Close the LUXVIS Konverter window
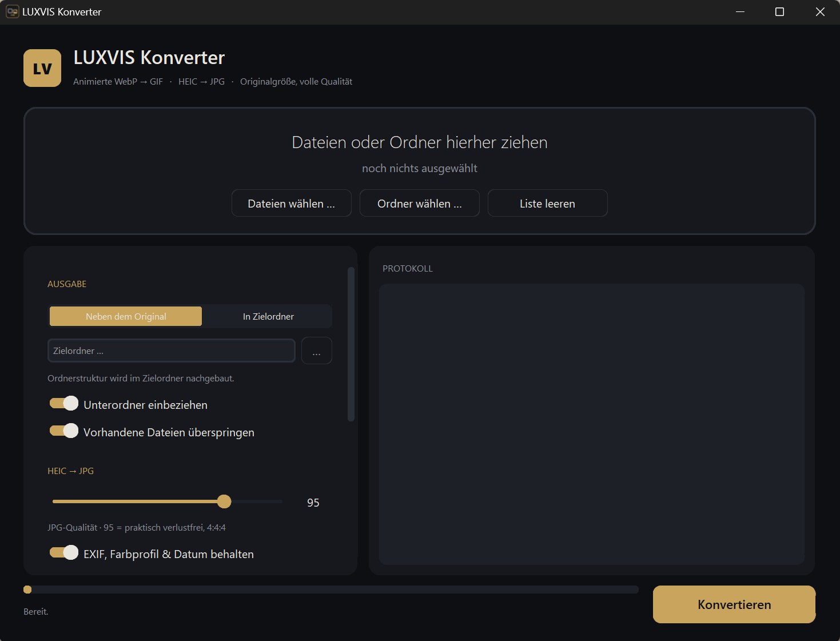840x641 pixels. pos(820,11)
